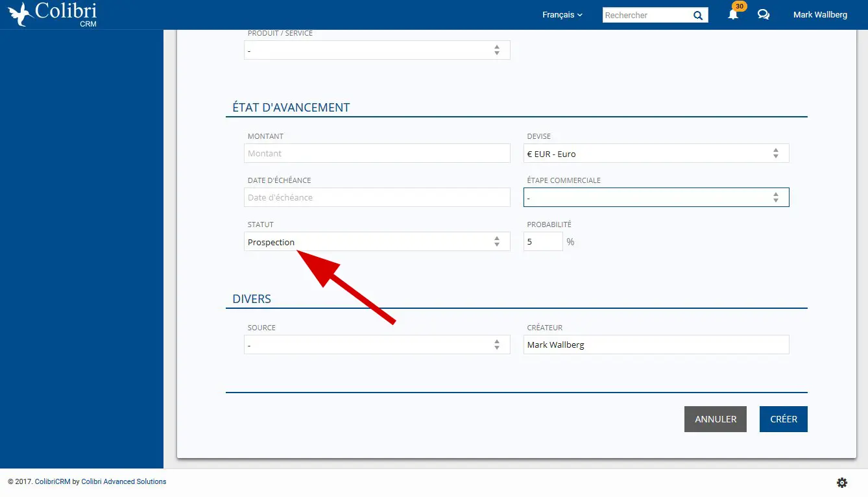Focus the Date d'échéance field
This screenshot has height=497, width=868.
pyautogui.click(x=377, y=197)
